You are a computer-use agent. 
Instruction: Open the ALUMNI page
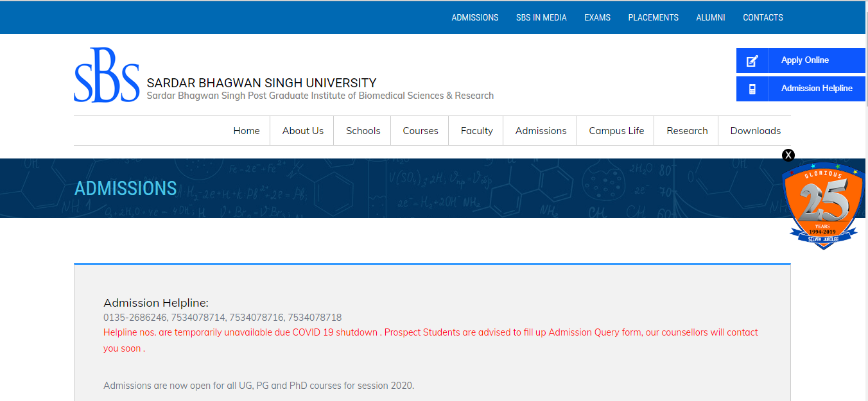(x=711, y=17)
